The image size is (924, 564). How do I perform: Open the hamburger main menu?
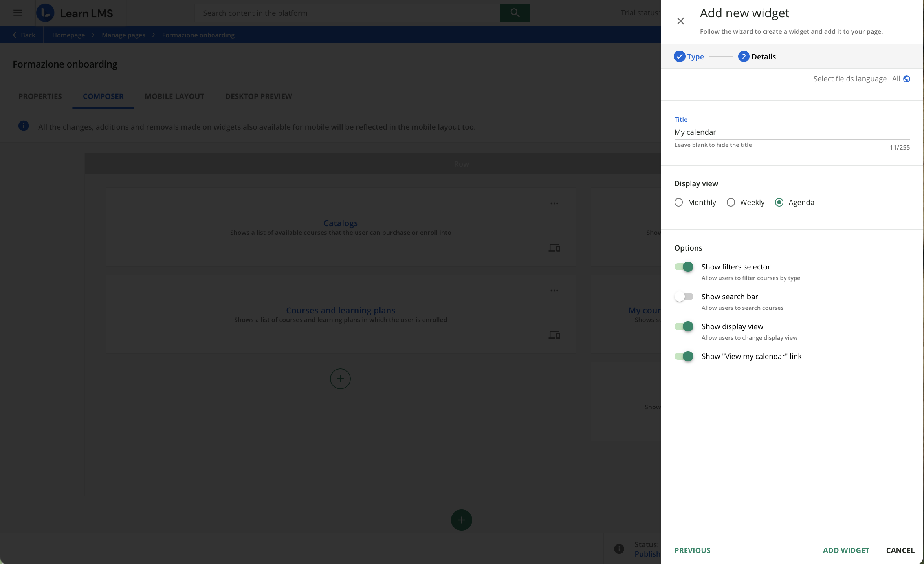(x=18, y=13)
